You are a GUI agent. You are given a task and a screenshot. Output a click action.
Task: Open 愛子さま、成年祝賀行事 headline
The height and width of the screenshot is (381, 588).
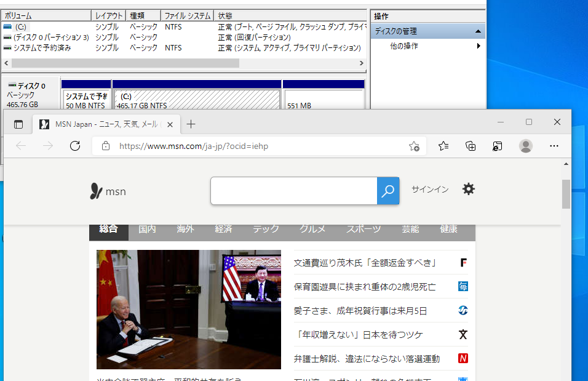(x=360, y=311)
